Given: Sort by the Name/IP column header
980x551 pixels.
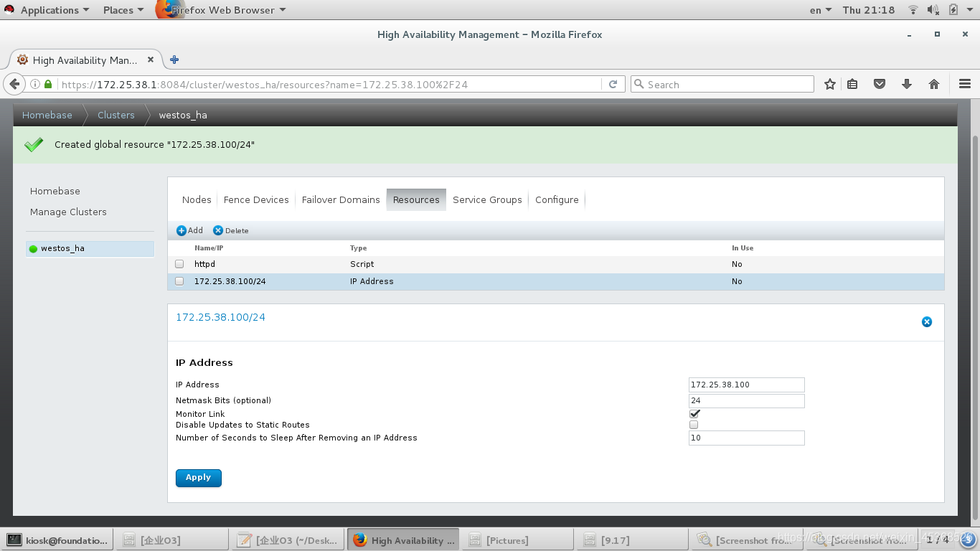Looking at the screenshot, I should (x=209, y=248).
